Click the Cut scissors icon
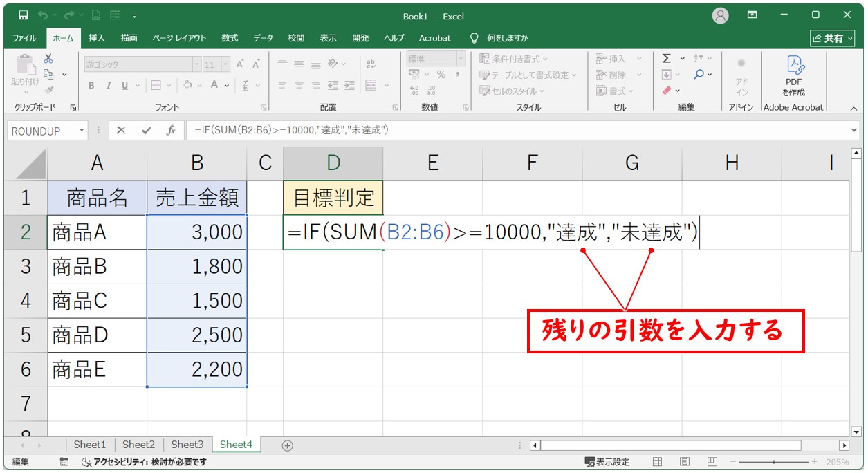This screenshot has width=868, height=473. [x=48, y=59]
